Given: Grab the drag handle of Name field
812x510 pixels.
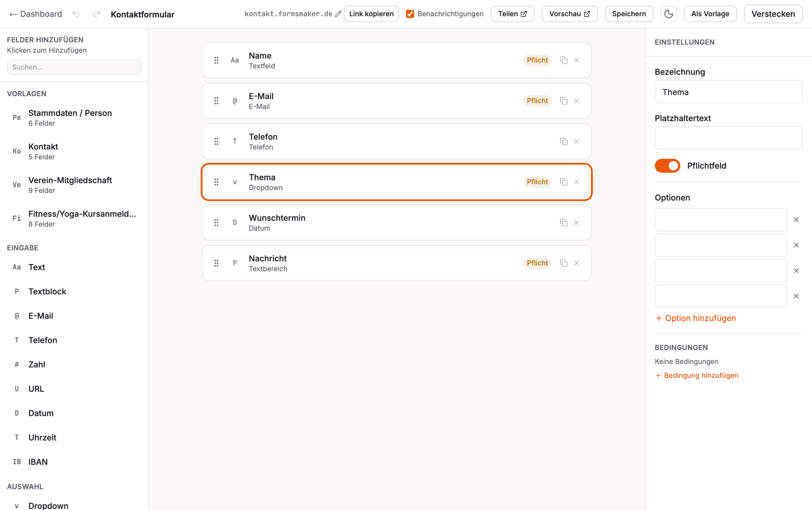Looking at the screenshot, I should click(x=216, y=60).
